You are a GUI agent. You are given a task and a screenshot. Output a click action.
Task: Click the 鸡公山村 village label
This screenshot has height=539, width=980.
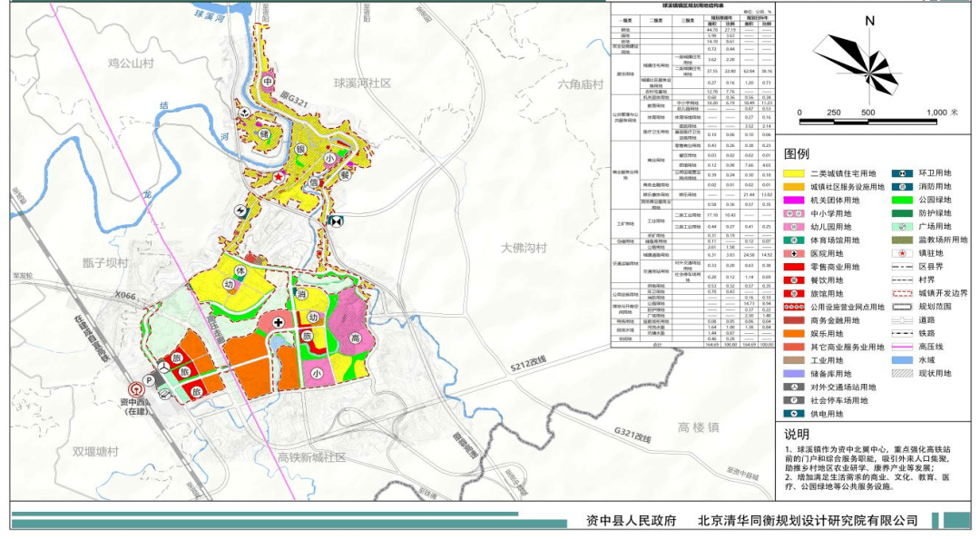pyautogui.click(x=131, y=64)
